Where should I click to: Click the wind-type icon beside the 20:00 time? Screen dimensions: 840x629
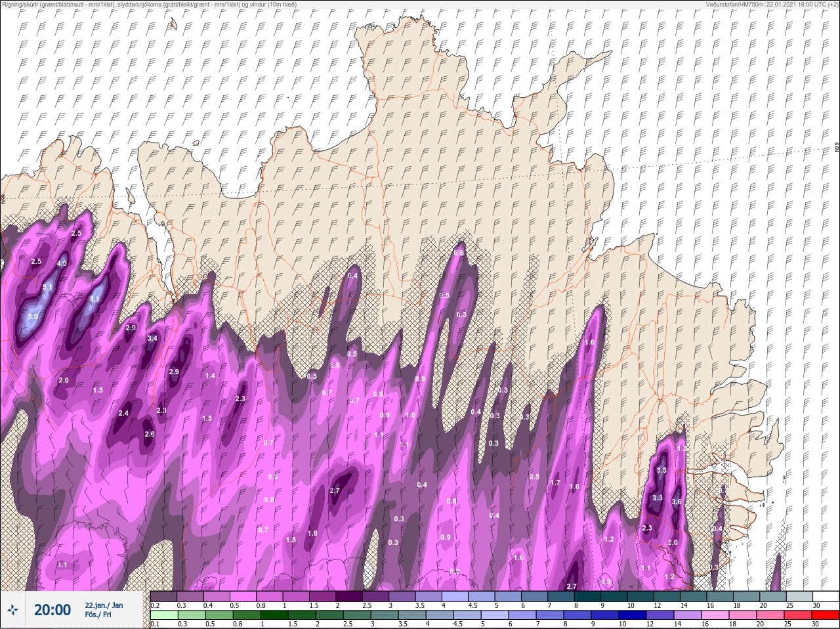[x=13, y=610]
